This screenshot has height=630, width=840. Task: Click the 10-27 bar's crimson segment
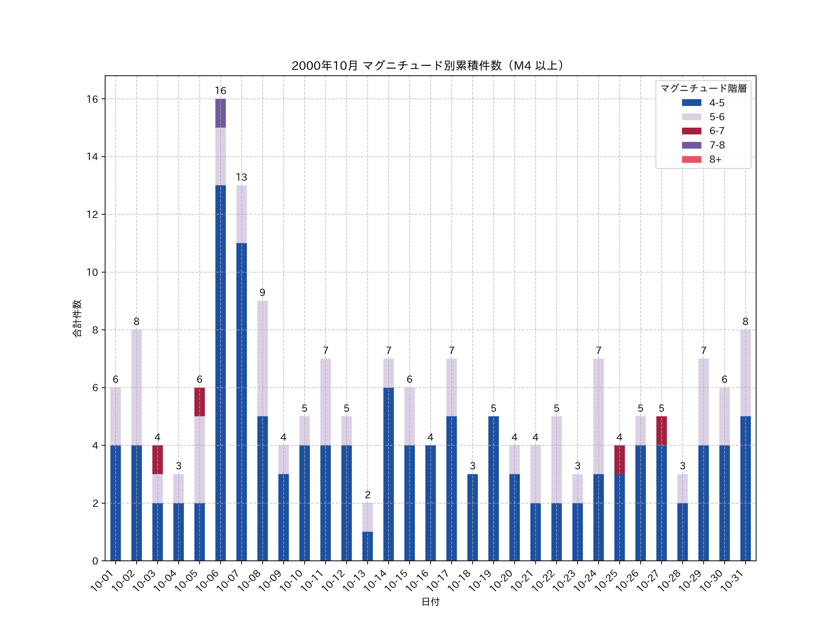[661, 431]
